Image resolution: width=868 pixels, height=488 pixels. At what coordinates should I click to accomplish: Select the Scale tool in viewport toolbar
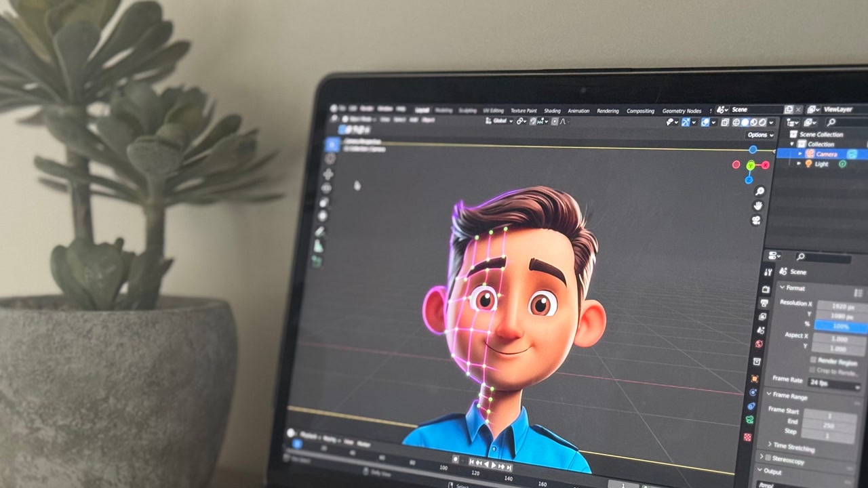(x=323, y=203)
